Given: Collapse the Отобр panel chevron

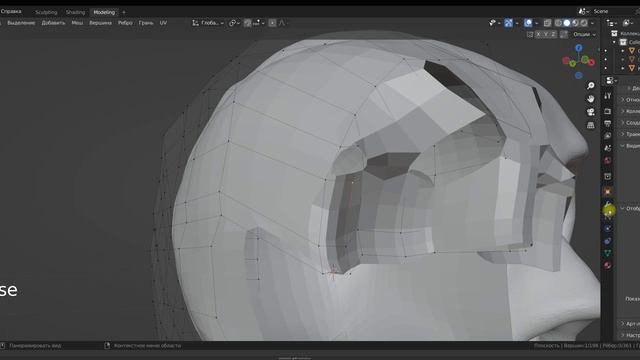Looking at the screenshot, I should coord(622,208).
